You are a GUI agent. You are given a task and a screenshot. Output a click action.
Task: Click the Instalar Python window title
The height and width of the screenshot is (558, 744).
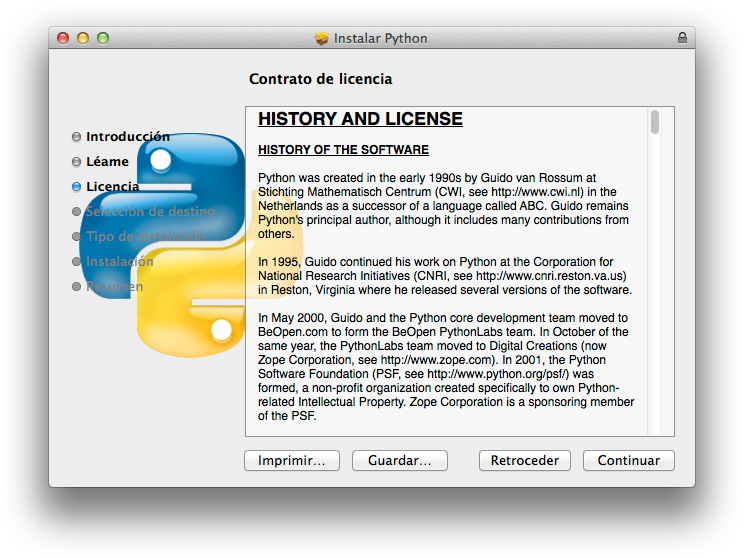[x=381, y=38]
